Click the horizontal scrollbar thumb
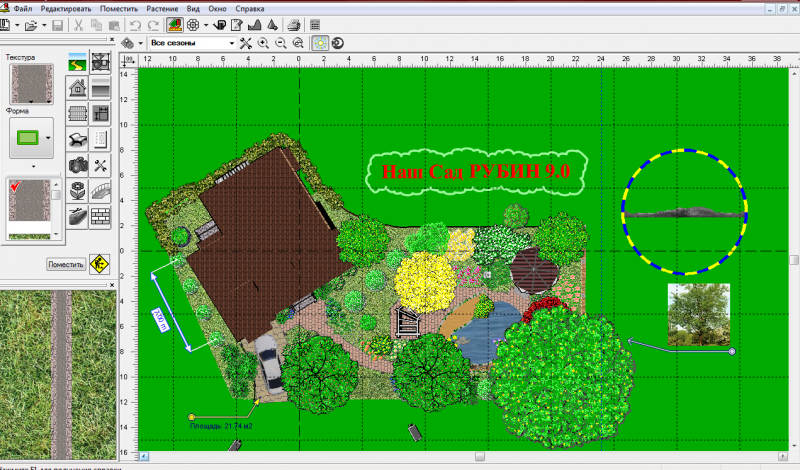The image size is (800, 470). 480,456
